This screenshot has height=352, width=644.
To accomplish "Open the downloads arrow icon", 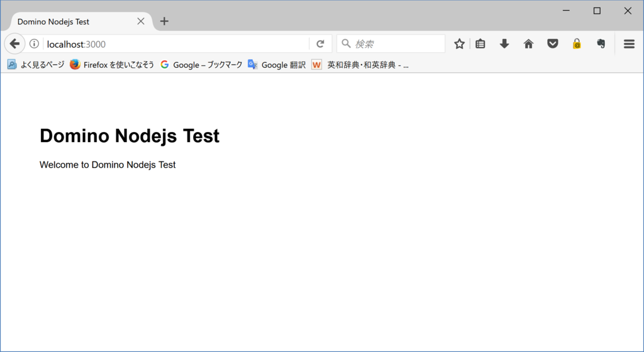I will [x=504, y=44].
